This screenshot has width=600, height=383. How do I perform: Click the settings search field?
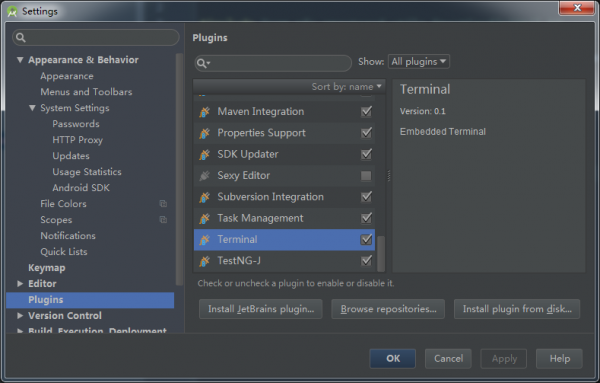(96, 37)
